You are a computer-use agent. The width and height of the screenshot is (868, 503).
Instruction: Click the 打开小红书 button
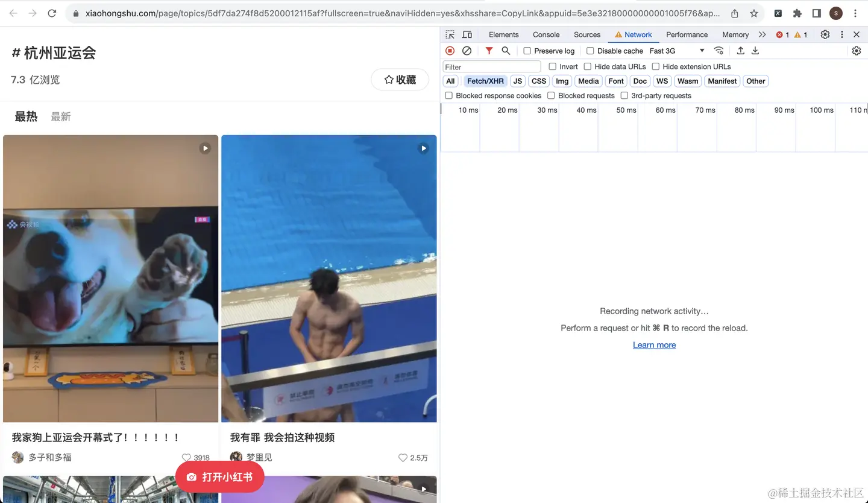[219, 476]
